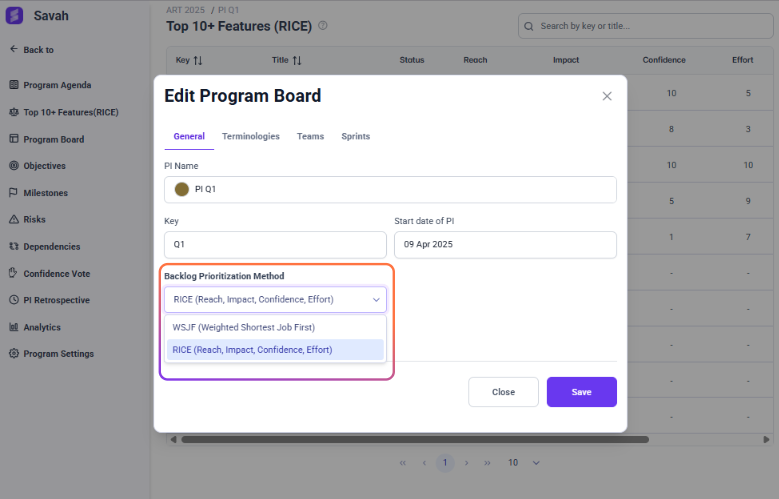Click the help icon beside Top 10+ Features title
The height and width of the screenshot is (499, 779).
coord(323,26)
